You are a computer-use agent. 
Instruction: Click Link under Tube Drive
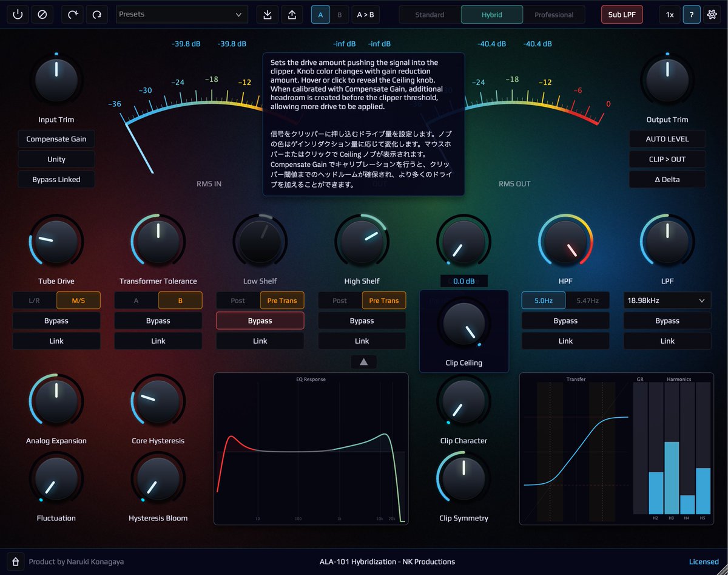coord(56,341)
